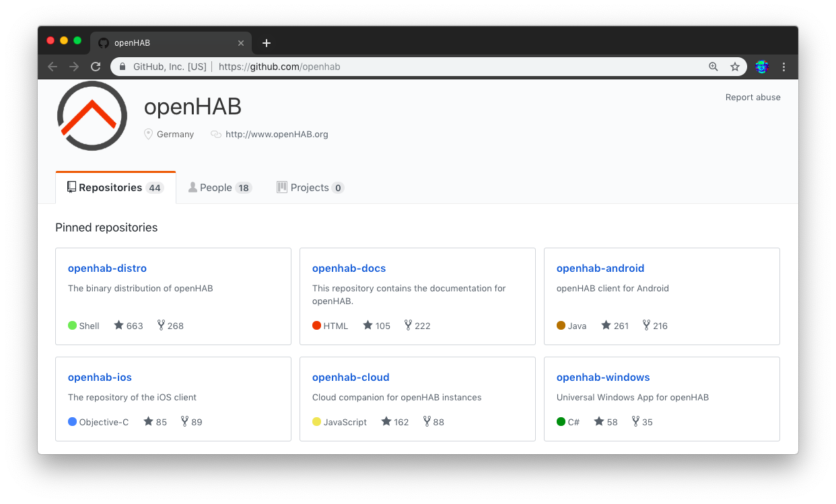Click the star icon beside openhab-distro's 663 count
This screenshot has height=504, width=836.
coord(118,325)
